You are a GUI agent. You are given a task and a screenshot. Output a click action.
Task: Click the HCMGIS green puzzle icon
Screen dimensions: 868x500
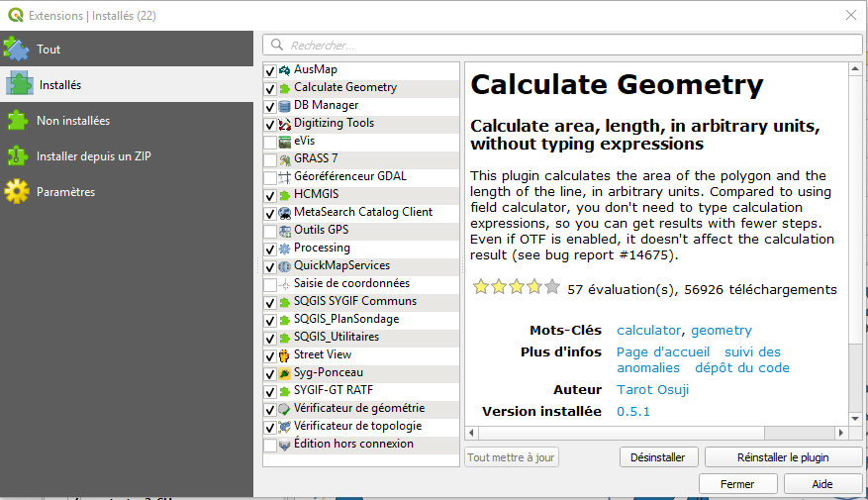tap(284, 195)
